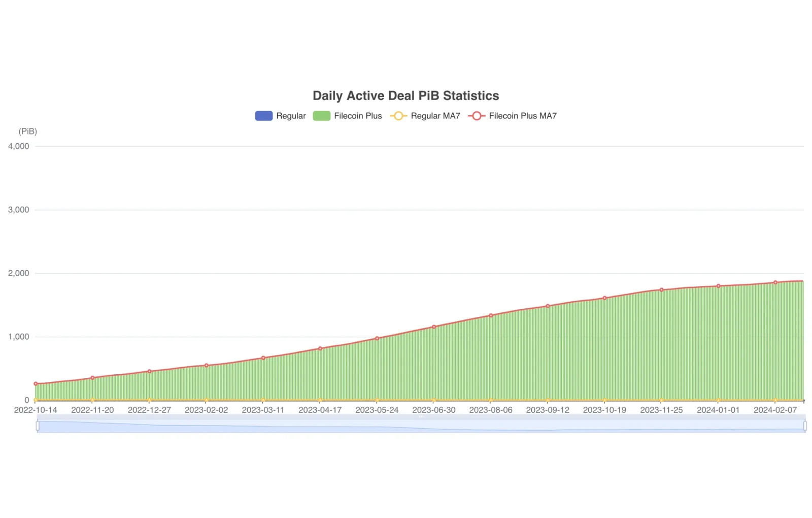
Task: Click the MA7 line marker above 2022-10-14
Action: coord(36,384)
